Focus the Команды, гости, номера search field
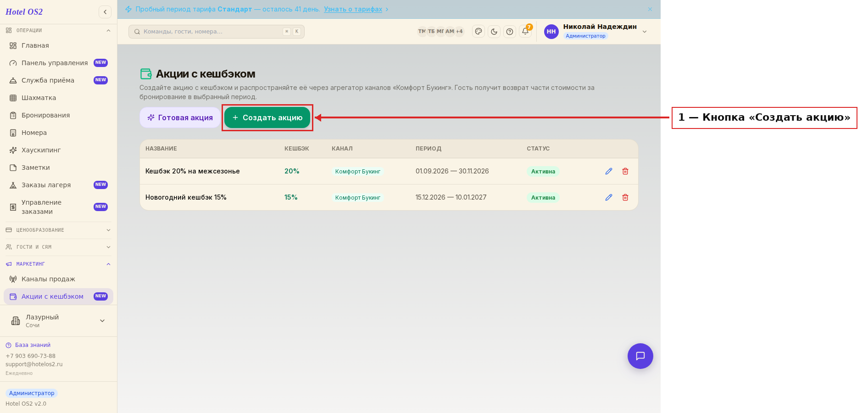The image size is (868, 413). click(x=217, y=32)
